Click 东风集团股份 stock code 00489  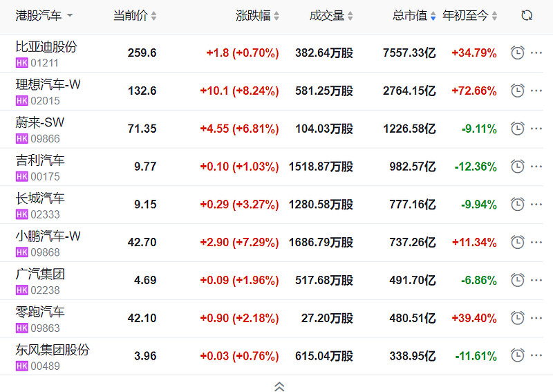coord(45,366)
